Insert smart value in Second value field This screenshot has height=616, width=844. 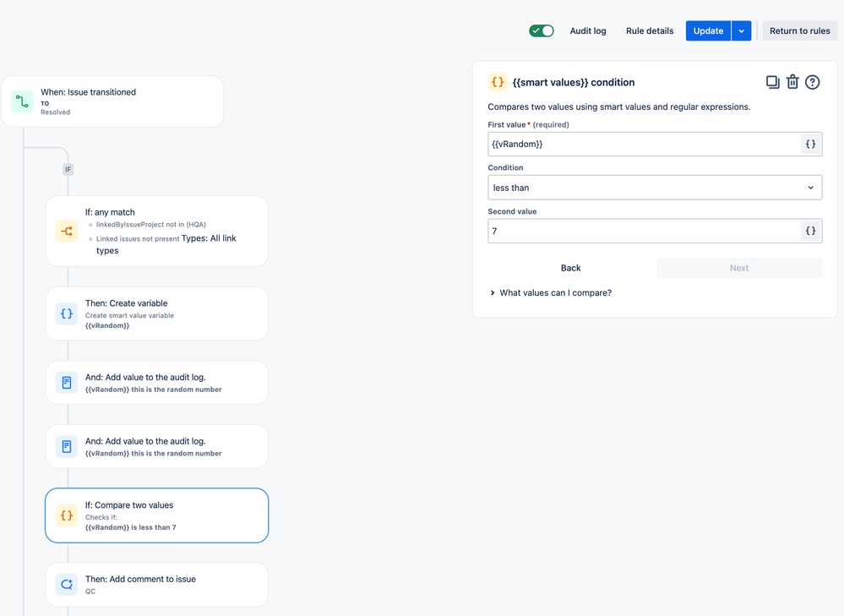coord(810,231)
